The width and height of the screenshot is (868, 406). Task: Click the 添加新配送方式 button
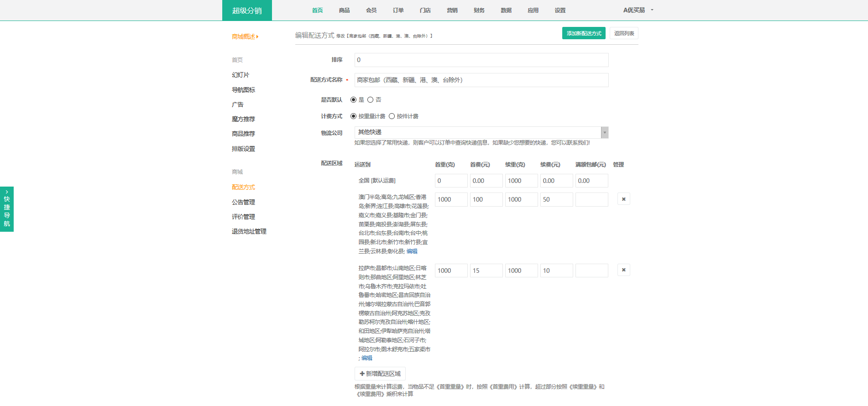[x=584, y=33]
